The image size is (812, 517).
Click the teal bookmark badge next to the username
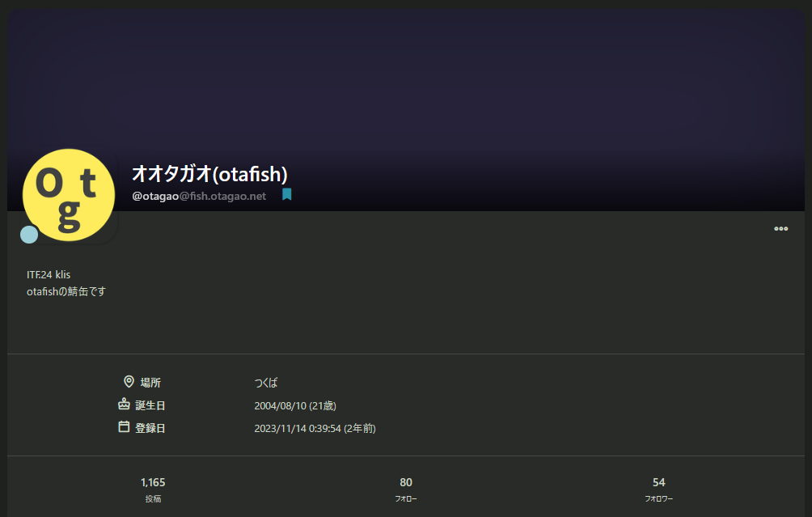[287, 195]
